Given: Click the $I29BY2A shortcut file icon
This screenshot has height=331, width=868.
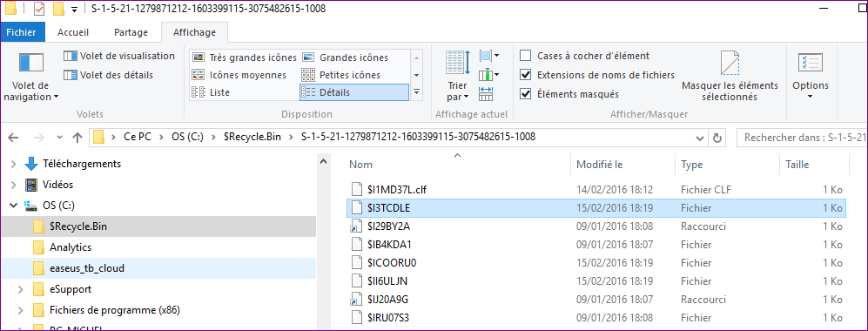Looking at the screenshot, I should [356, 226].
